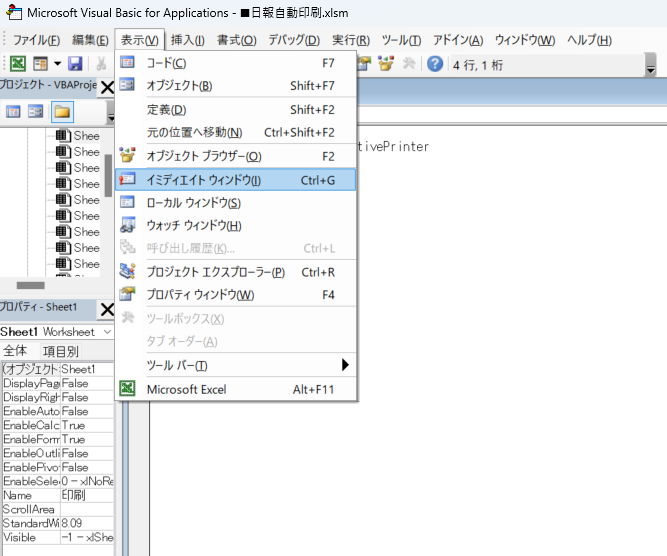Click View Code icon in Project panel
The image size is (667, 556).
[x=13, y=112]
